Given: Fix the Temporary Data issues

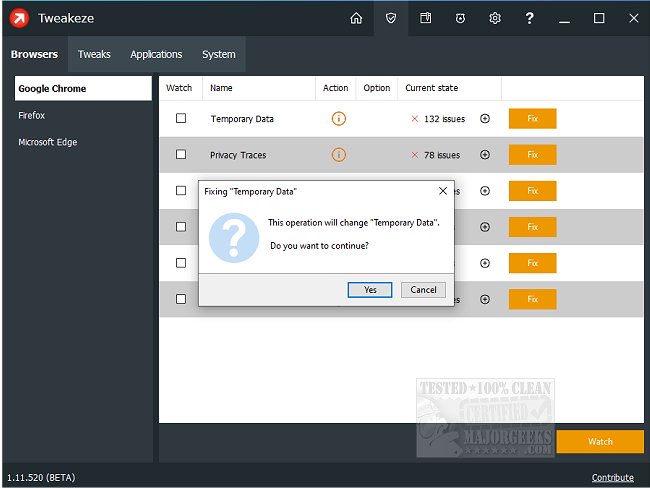Looking at the screenshot, I should pos(532,119).
